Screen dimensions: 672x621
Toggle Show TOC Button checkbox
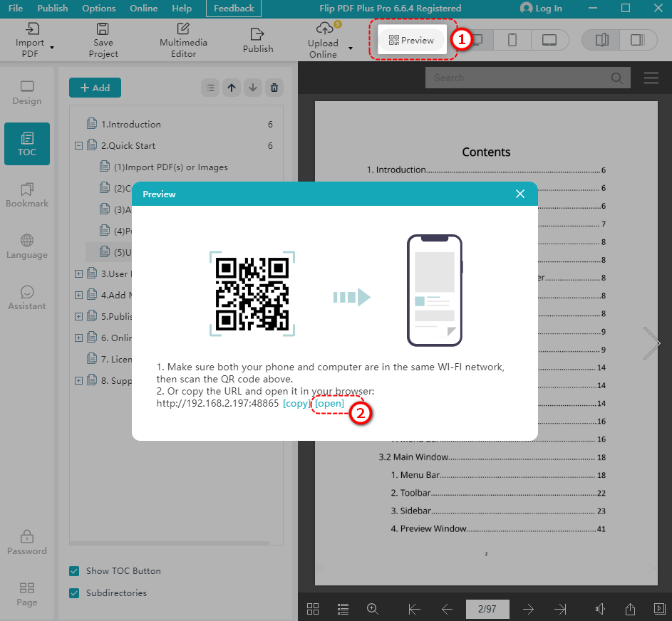pos(74,571)
